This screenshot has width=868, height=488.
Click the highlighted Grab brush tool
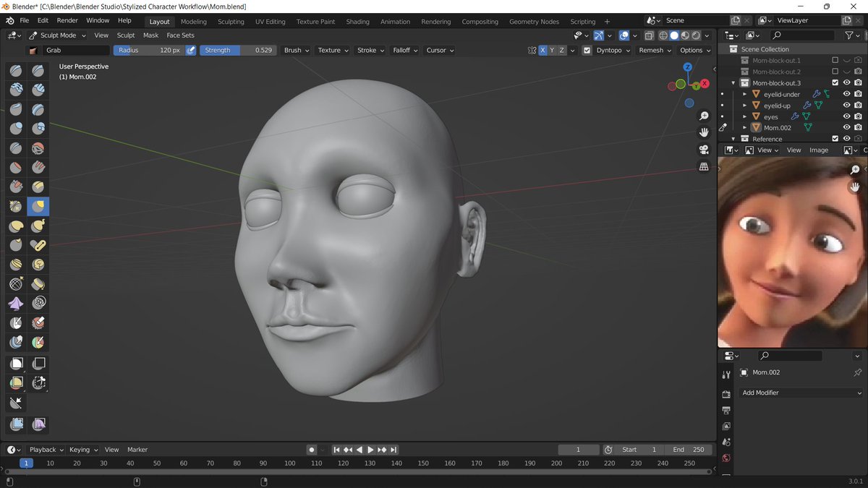pos(38,207)
